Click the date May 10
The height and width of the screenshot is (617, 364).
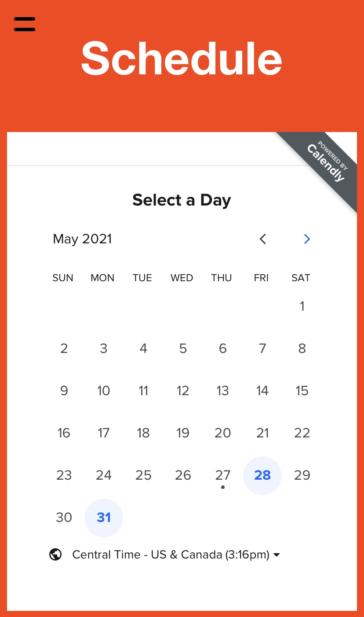coord(104,391)
